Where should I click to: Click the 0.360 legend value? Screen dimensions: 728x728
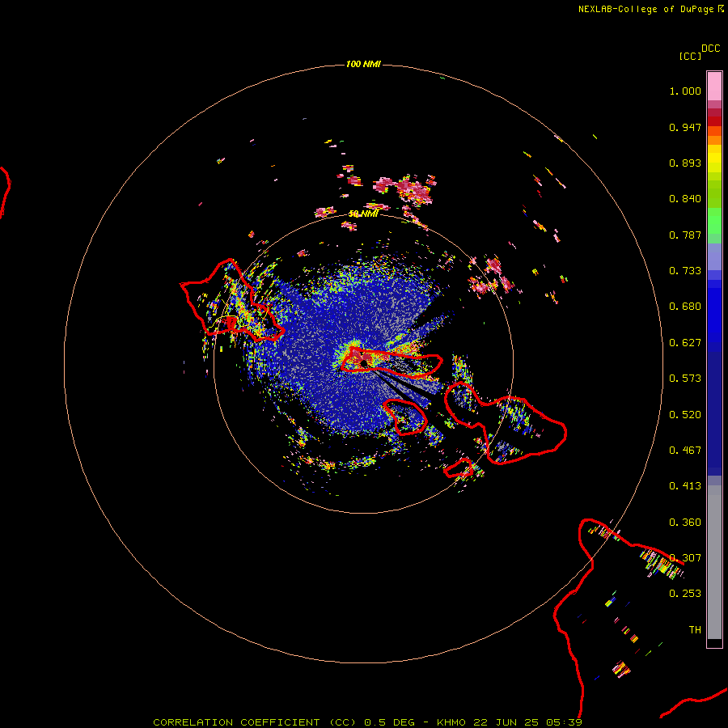tap(685, 523)
